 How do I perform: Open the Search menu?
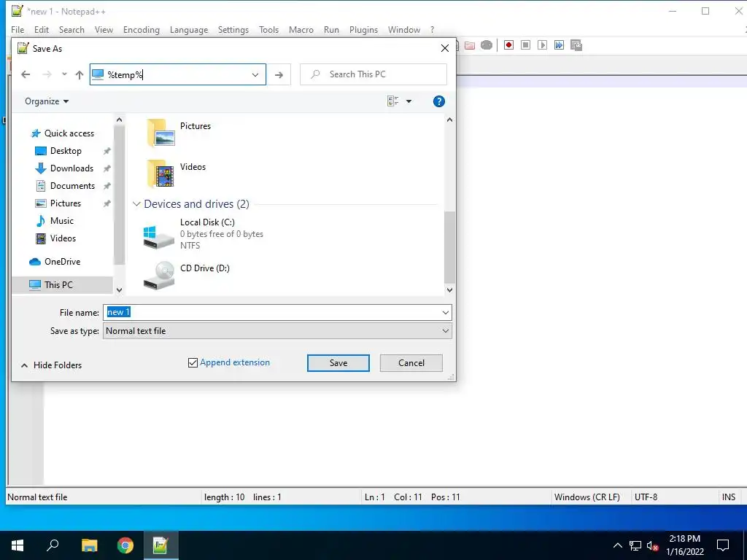pyautogui.click(x=71, y=29)
